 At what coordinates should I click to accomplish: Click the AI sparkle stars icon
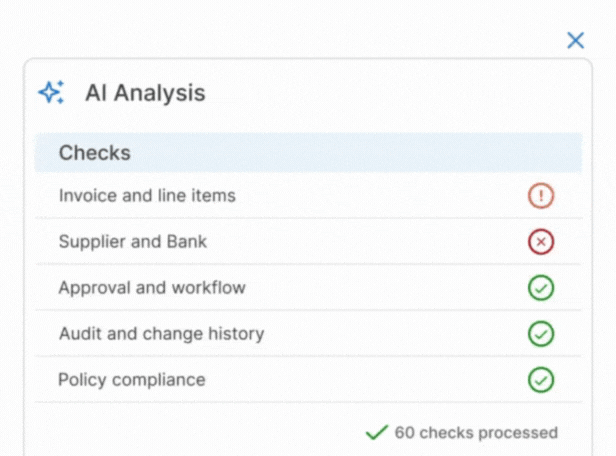51,93
